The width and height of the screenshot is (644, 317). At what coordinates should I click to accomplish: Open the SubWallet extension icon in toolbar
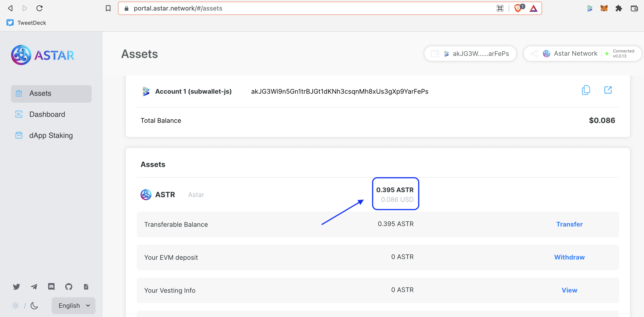(590, 8)
